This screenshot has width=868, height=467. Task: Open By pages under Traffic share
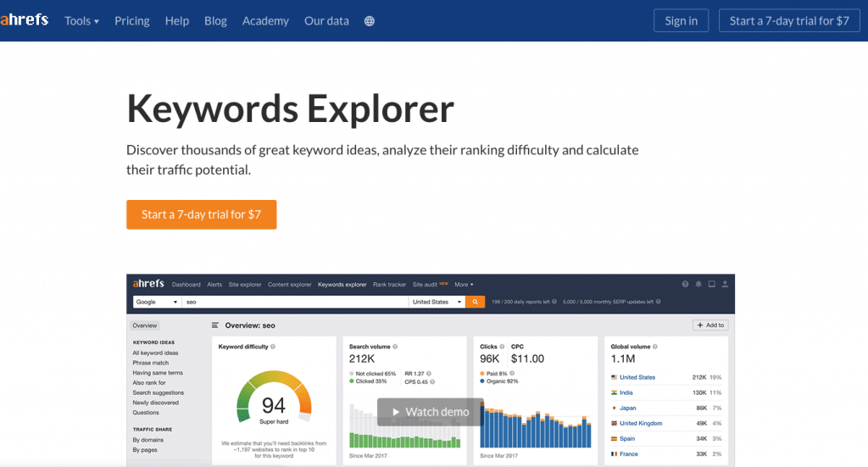click(x=144, y=450)
